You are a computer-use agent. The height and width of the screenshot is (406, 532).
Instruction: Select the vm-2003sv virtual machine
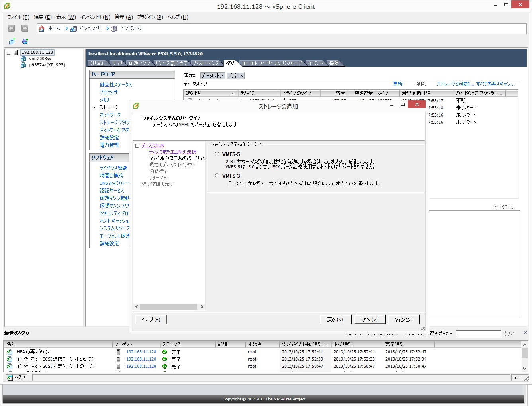pos(40,59)
